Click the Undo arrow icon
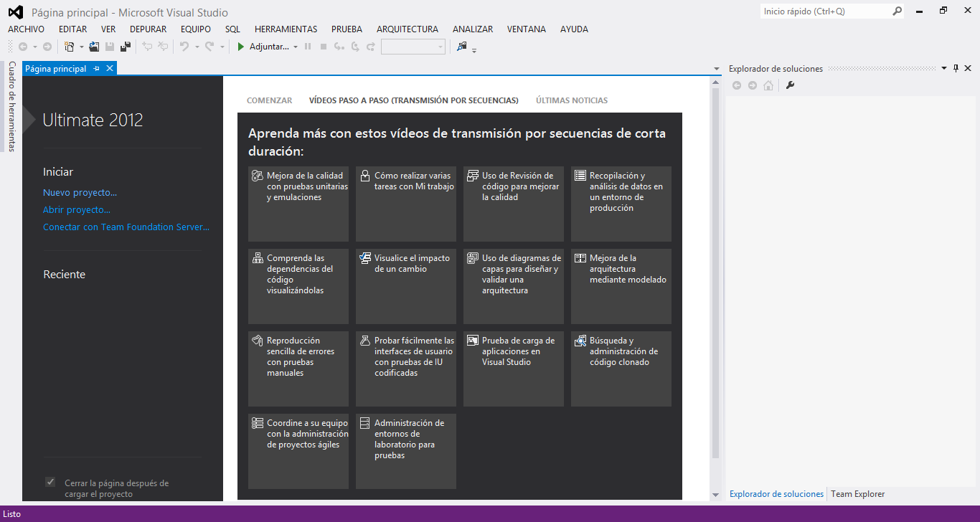Image resolution: width=980 pixels, height=522 pixels. (x=184, y=47)
